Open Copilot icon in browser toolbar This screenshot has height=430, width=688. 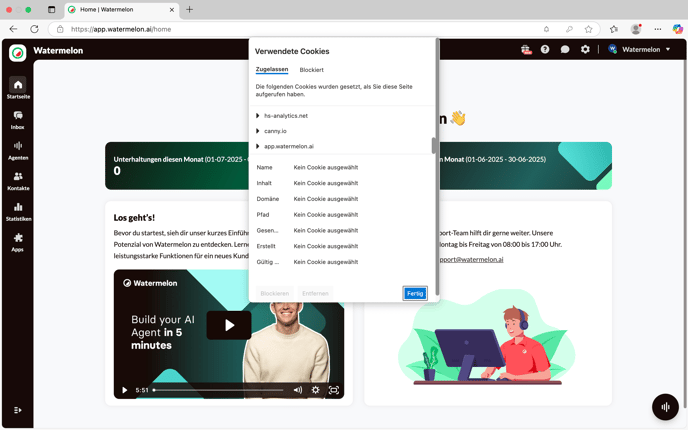[x=677, y=29]
